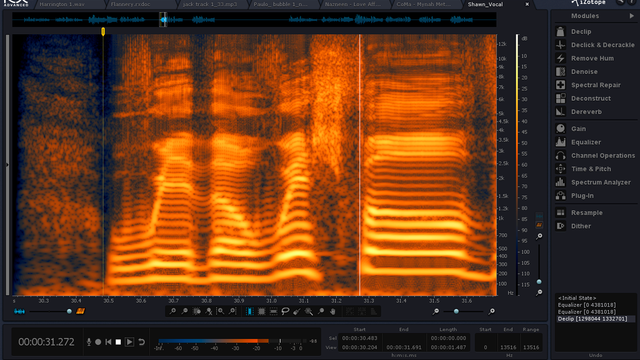The height and width of the screenshot is (360, 640).
Task: Click the zoom to selection icon
Action: coord(196,311)
